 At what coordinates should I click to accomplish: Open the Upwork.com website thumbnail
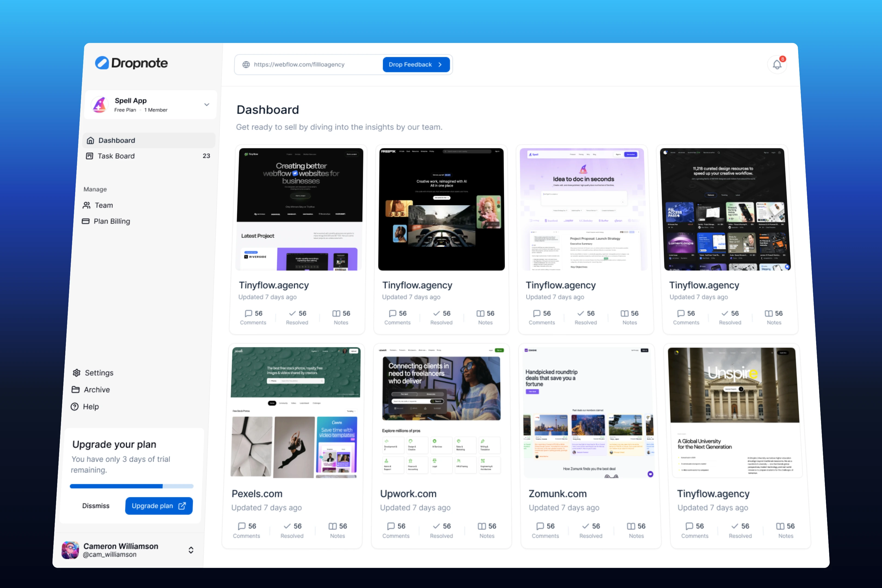[x=441, y=412]
